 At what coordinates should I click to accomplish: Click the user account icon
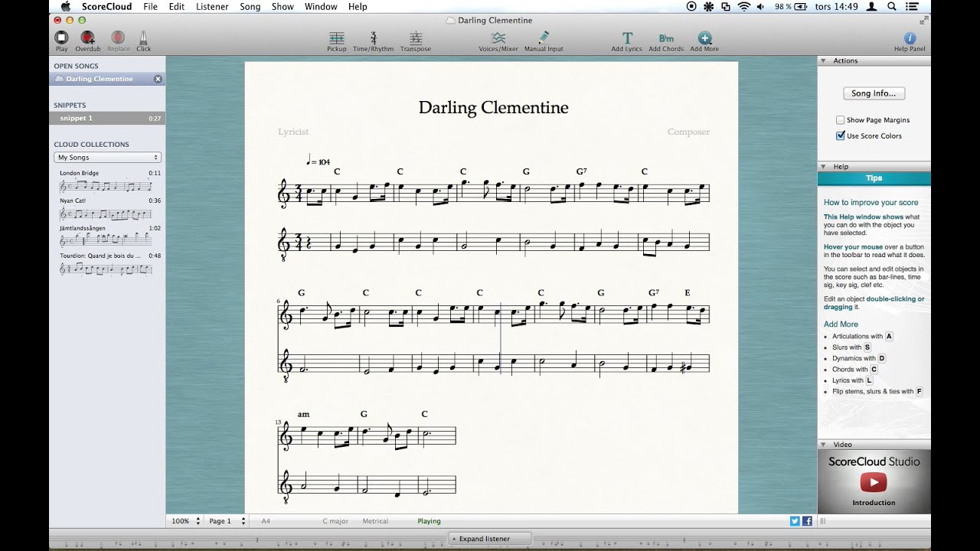[872, 7]
